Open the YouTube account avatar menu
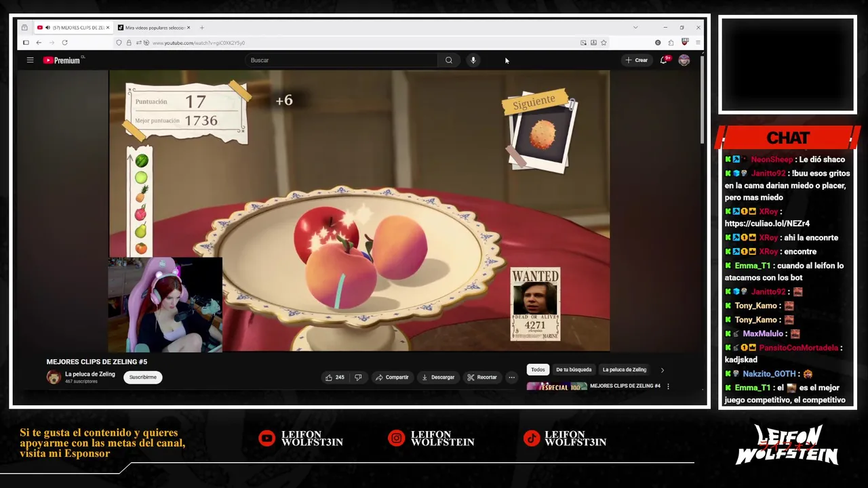868x488 pixels. tap(684, 60)
